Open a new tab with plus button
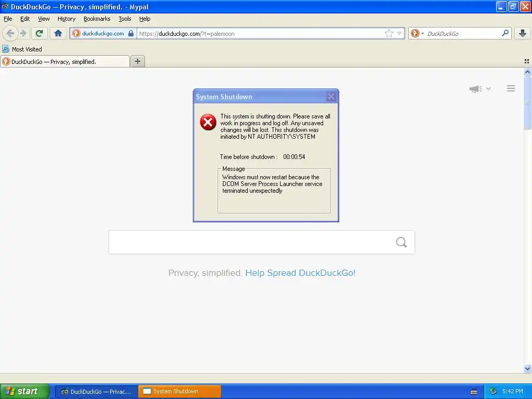Viewport: 532px width, 399px height. [137, 61]
